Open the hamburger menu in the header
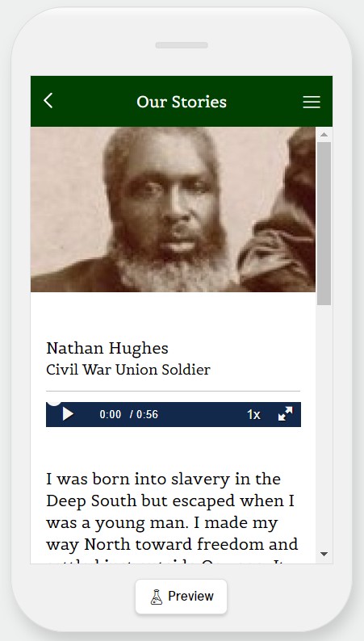 [312, 102]
